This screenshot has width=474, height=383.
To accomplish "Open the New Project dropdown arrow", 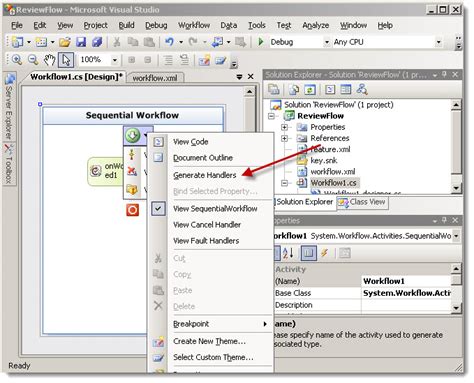I will tap(29, 42).
